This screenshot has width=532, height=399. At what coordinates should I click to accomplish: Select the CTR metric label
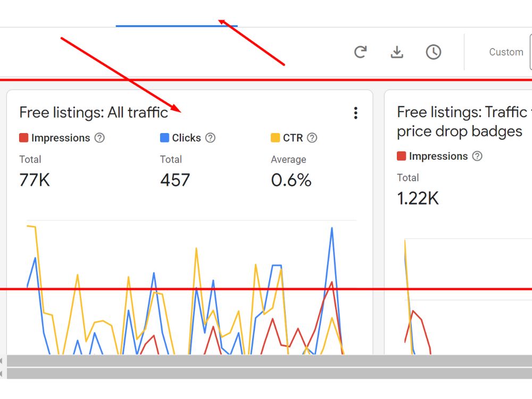pyautogui.click(x=293, y=138)
